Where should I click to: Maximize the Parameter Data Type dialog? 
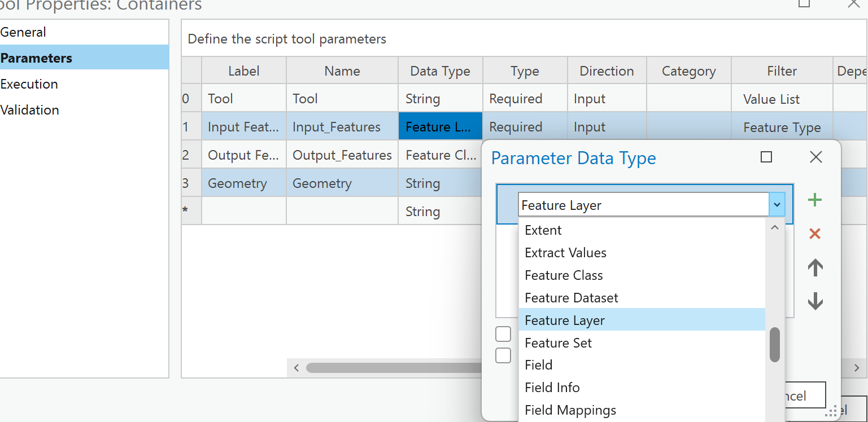tap(766, 157)
